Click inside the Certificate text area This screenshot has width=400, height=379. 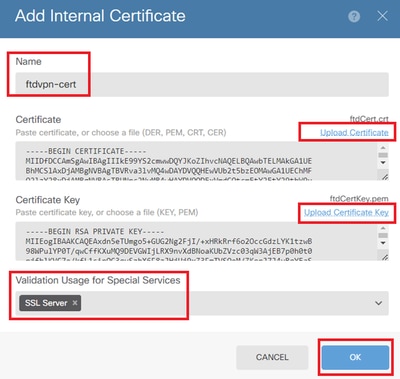point(196,161)
